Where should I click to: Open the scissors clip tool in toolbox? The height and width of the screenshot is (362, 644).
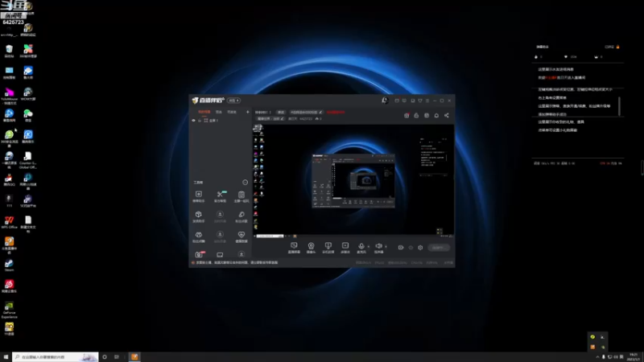tap(220, 196)
